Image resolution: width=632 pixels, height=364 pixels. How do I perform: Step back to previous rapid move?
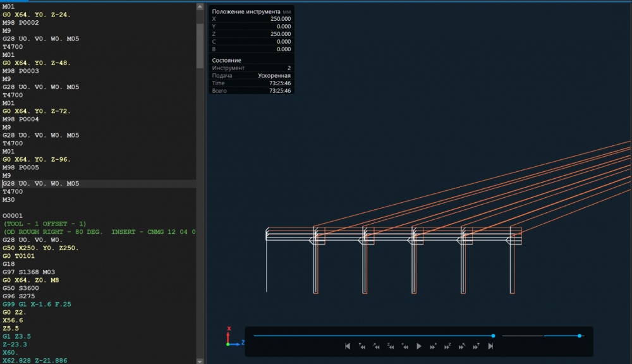click(376, 346)
